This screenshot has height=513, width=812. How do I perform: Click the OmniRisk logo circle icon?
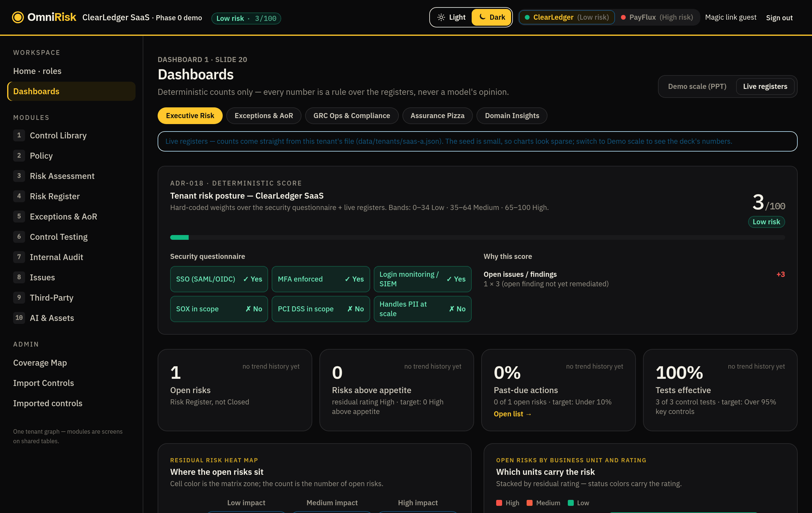[18, 17]
